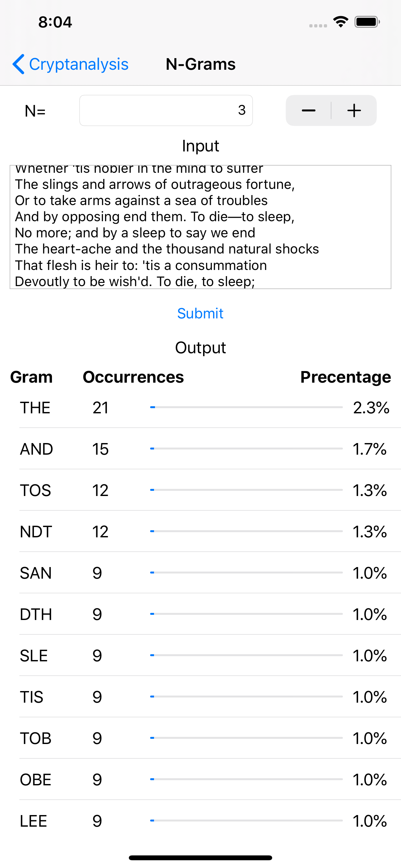The image size is (401, 868).
Task: Tap the Precentage column header
Action: pos(346,377)
